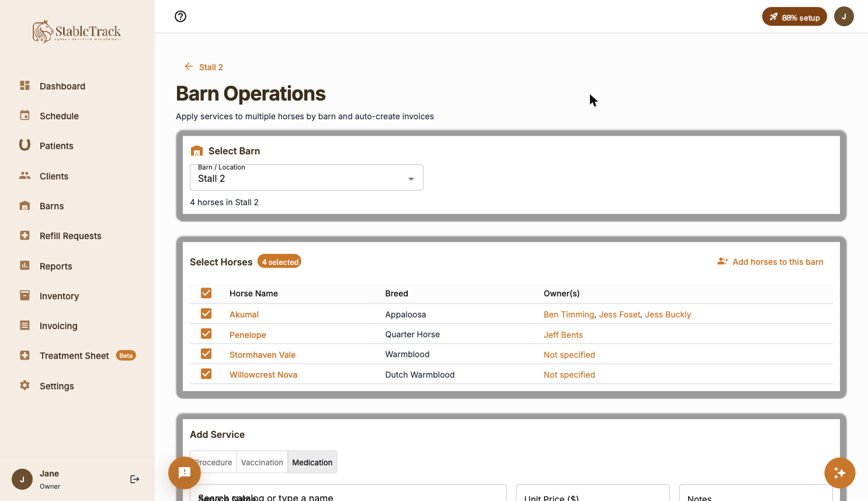Open owner Ben Timming link
Viewport: 868px width, 501px height.
[x=569, y=315]
